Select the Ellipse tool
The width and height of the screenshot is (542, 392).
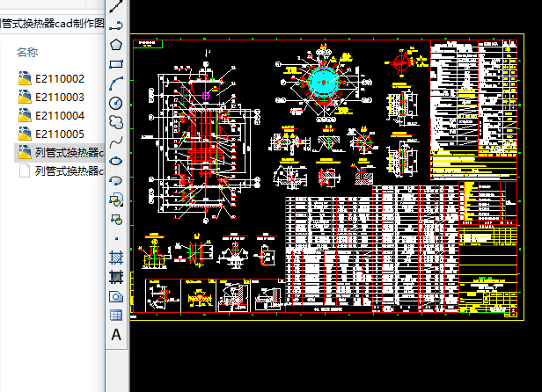[x=116, y=162]
